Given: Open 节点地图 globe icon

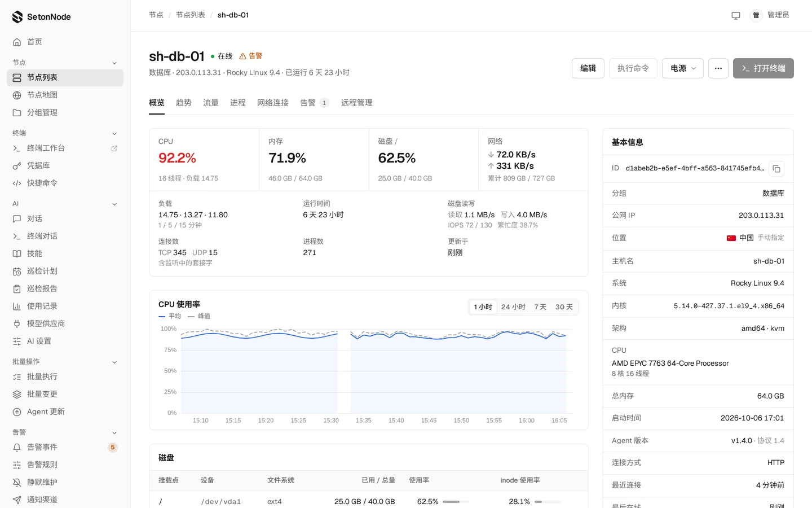Looking at the screenshot, I should coord(17,95).
